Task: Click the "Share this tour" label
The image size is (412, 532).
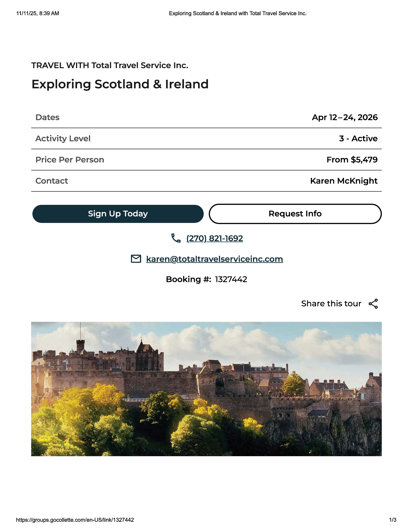Action: 331,304
